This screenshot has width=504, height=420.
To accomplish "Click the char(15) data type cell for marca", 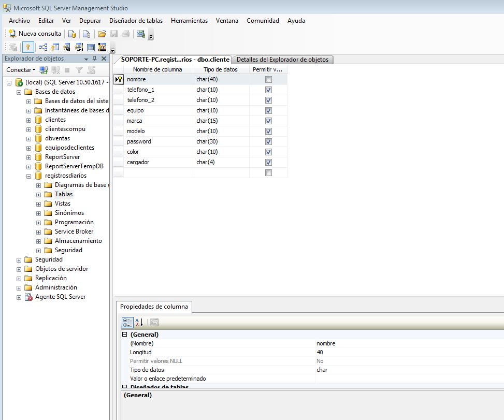I will [x=221, y=121].
